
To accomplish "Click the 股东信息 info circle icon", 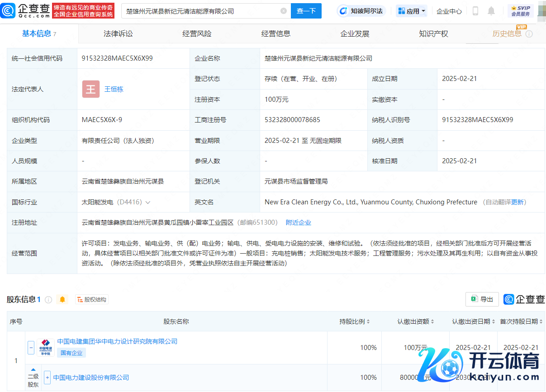I will [48, 299].
